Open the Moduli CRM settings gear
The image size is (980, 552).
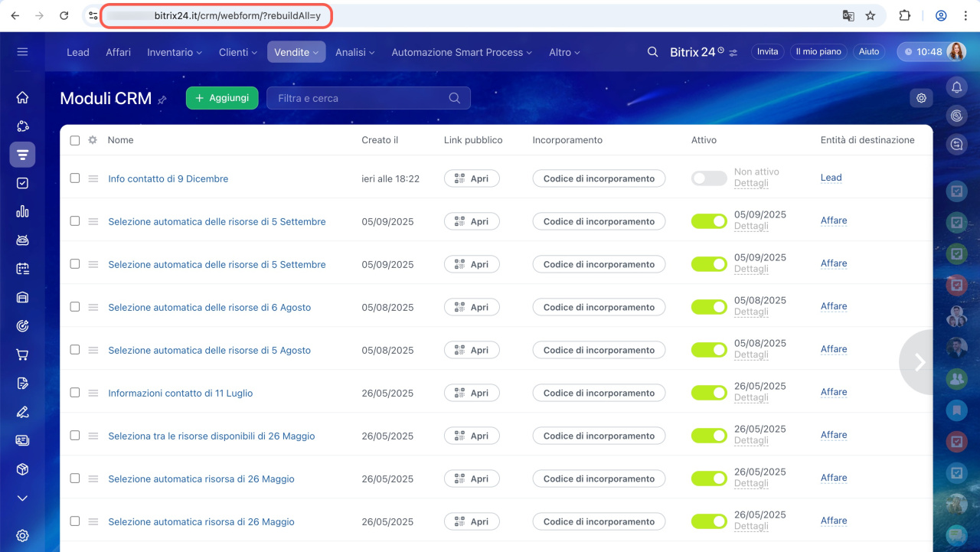click(x=921, y=98)
